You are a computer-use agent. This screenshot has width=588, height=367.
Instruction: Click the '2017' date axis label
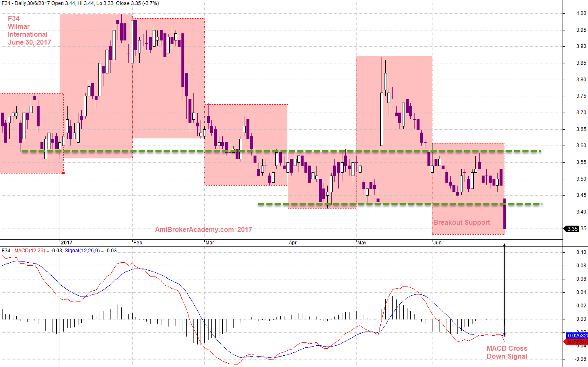coord(67,242)
